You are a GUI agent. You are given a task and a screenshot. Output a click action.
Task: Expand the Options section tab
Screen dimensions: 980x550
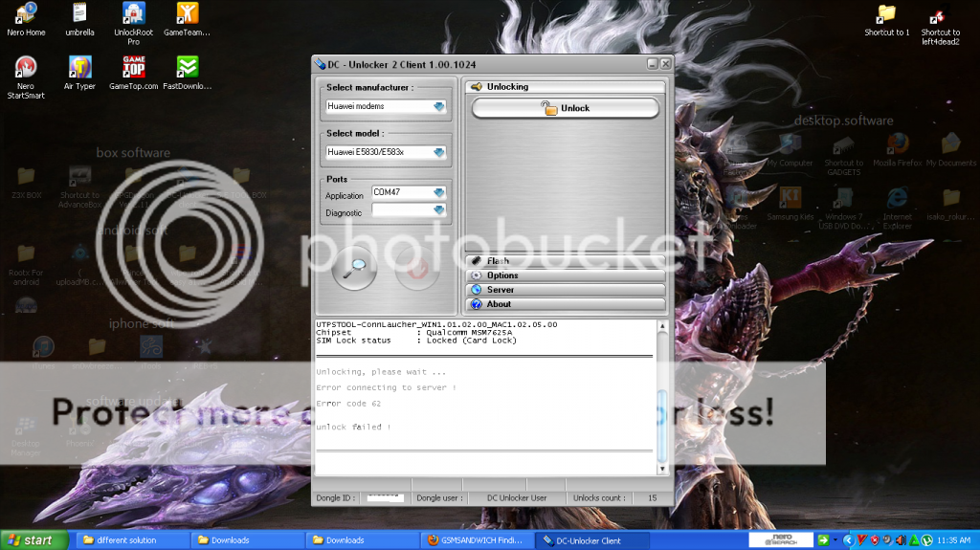click(x=565, y=275)
